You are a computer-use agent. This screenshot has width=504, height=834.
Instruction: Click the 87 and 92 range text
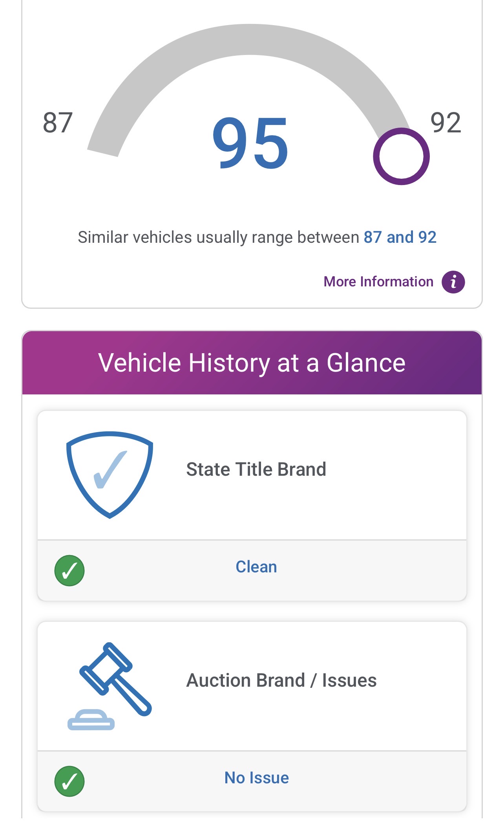click(400, 237)
